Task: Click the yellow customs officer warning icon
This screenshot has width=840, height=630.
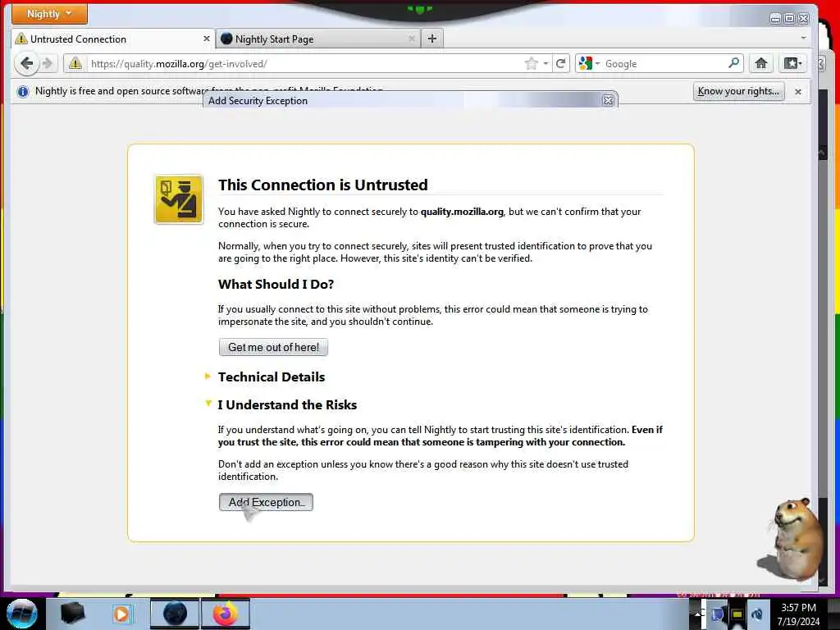Action: (178, 199)
